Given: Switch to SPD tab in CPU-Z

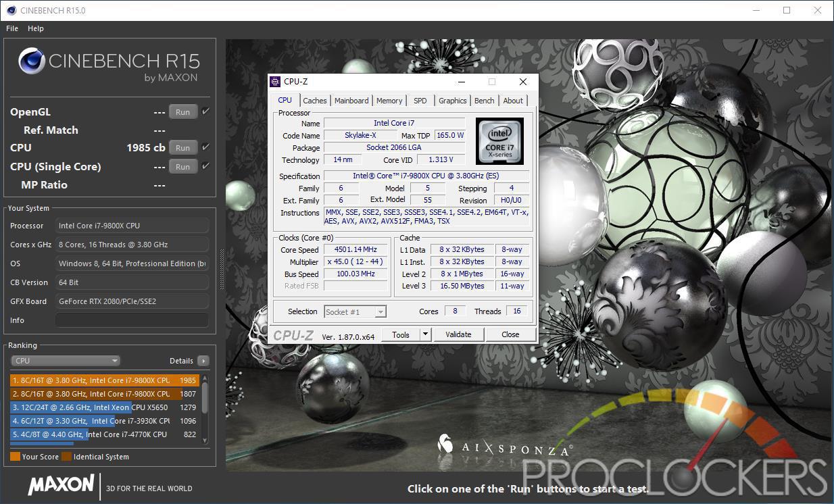Looking at the screenshot, I should [x=420, y=101].
